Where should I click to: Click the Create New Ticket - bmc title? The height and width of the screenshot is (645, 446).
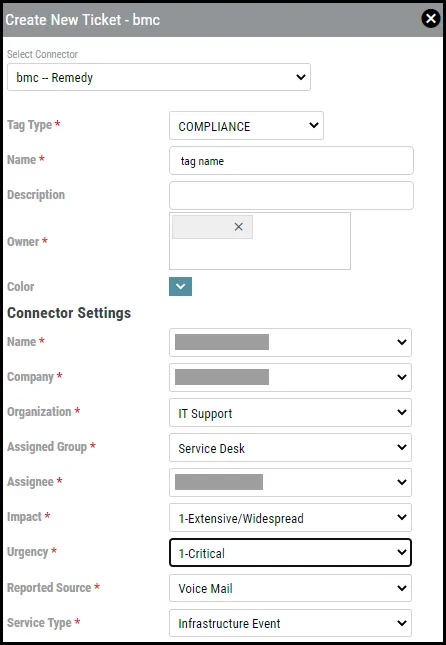point(82,19)
